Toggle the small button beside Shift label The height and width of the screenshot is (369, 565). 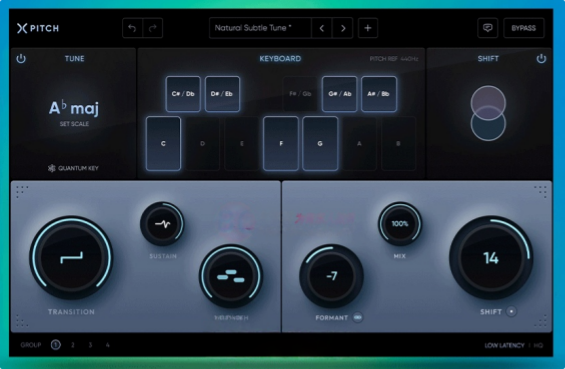(511, 311)
